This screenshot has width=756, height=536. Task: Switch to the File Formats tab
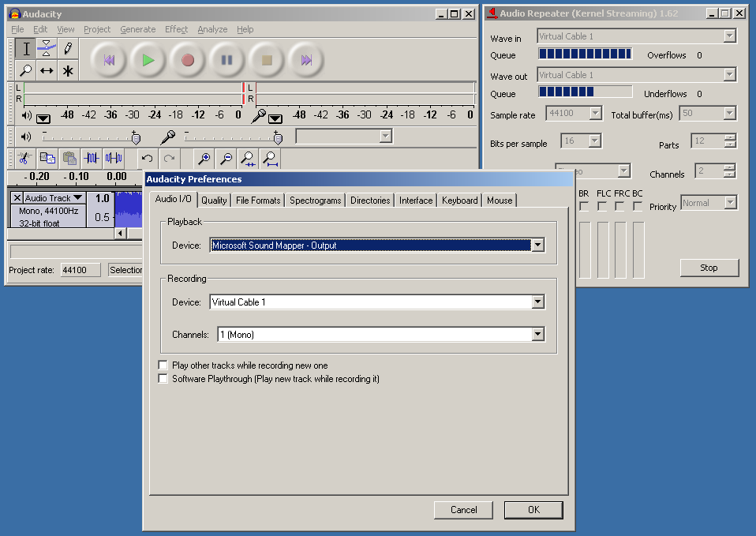tap(258, 201)
